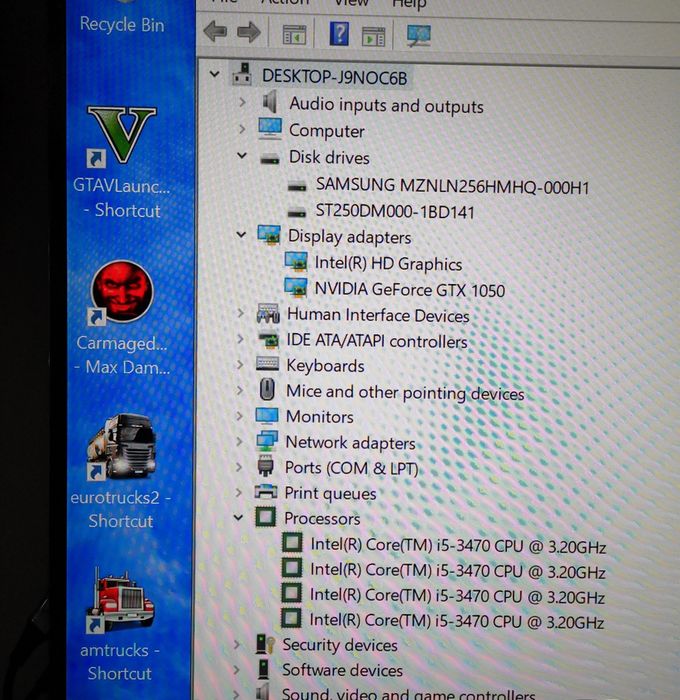Expand the Keyboards category
Viewport: 680px width, 700px height.
point(240,365)
